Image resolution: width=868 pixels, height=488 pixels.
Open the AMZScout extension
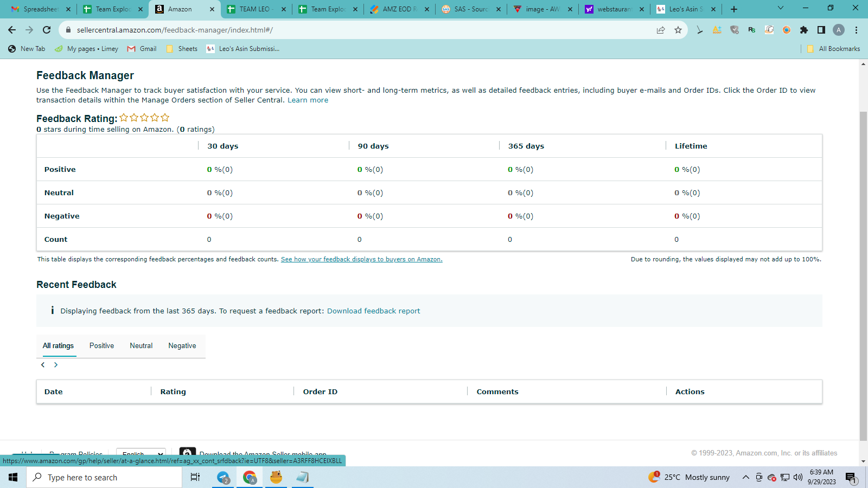717,30
